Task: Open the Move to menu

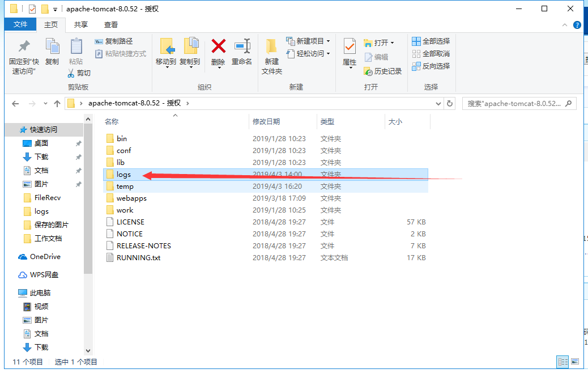Action: [166, 53]
